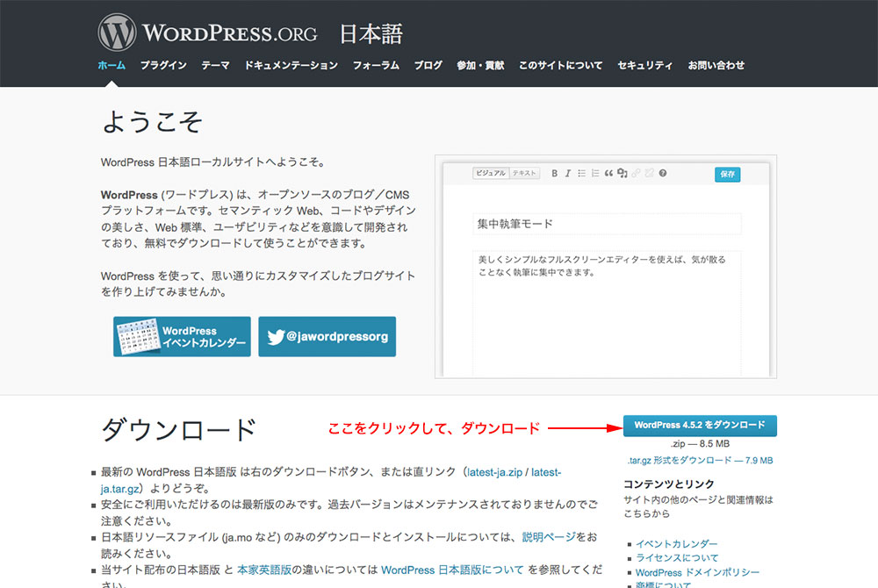The image size is (878, 588).
Task: Open the テーマ navigation item
Action: point(216,66)
